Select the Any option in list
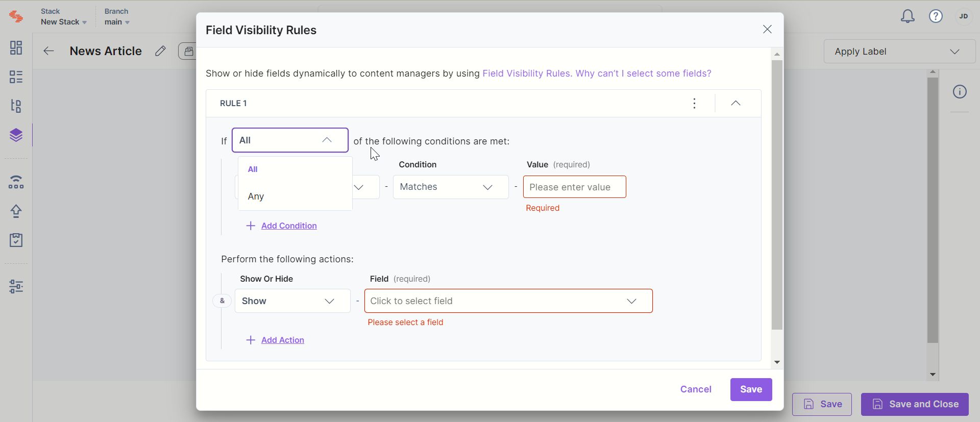This screenshot has height=422, width=980. 295,196
